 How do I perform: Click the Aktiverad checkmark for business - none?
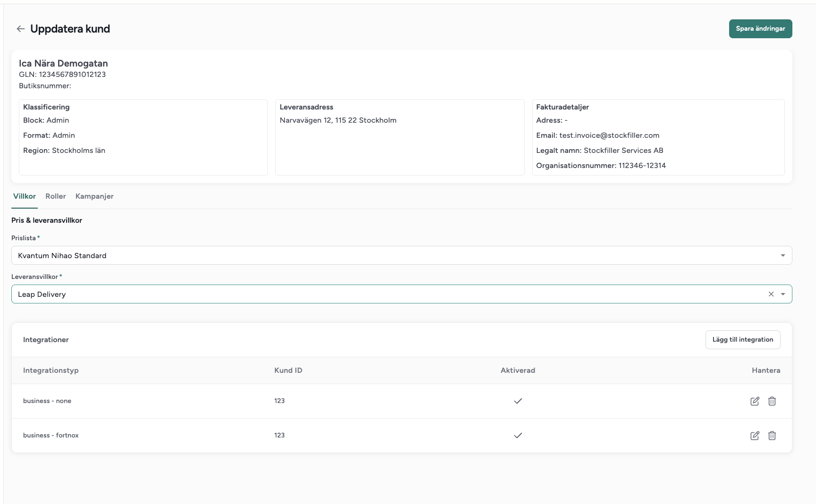click(518, 401)
